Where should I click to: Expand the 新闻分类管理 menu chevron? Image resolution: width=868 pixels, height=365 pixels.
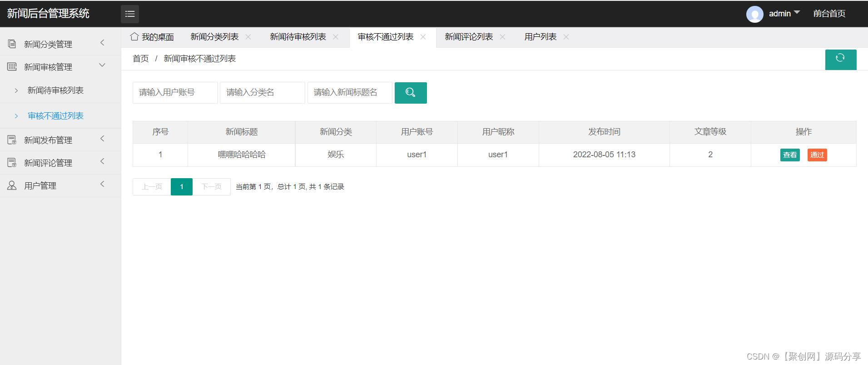pyautogui.click(x=102, y=43)
